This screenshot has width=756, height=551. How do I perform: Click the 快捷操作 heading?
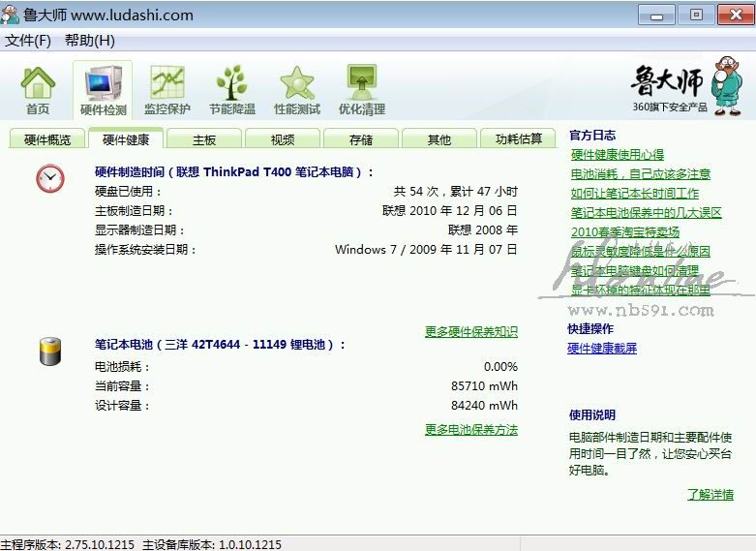click(590, 329)
